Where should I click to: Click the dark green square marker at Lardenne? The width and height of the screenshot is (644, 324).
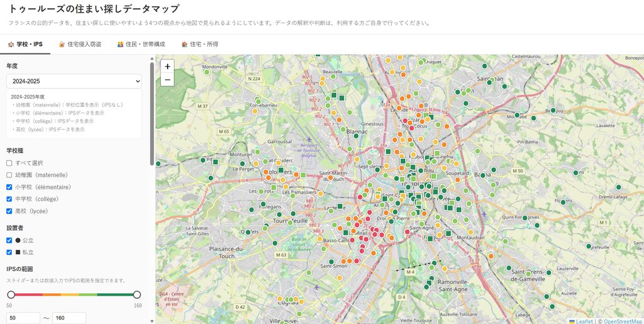pyautogui.click(x=340, y=206)
